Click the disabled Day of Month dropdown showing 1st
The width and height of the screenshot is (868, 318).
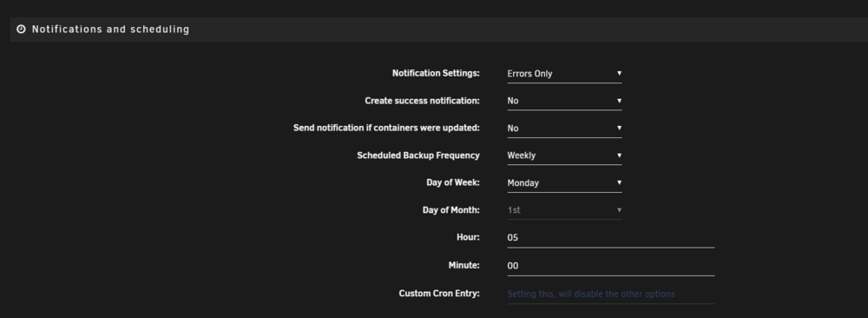[564, 210]
